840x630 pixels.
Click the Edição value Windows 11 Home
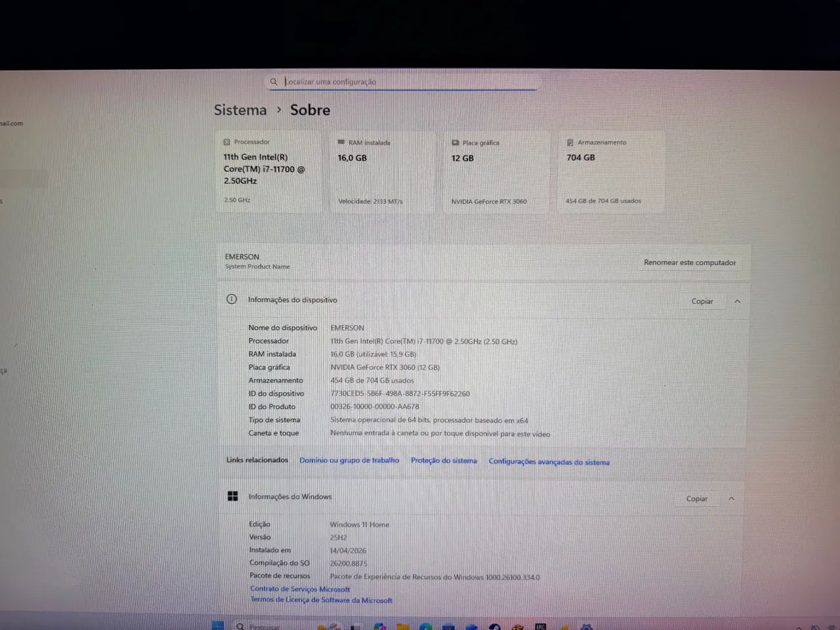tap(360, 524)
